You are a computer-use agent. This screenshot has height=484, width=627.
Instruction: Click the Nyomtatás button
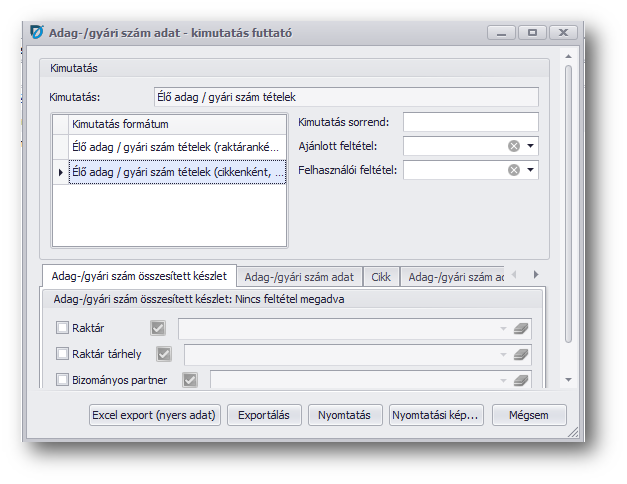(x=345, y=415)
